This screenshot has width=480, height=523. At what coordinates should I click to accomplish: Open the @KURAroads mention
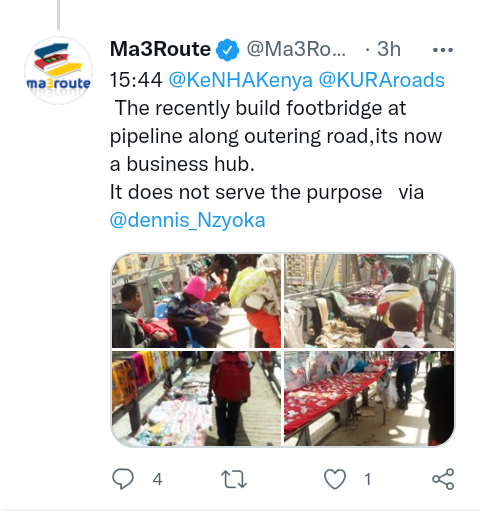tap(382, 80)
